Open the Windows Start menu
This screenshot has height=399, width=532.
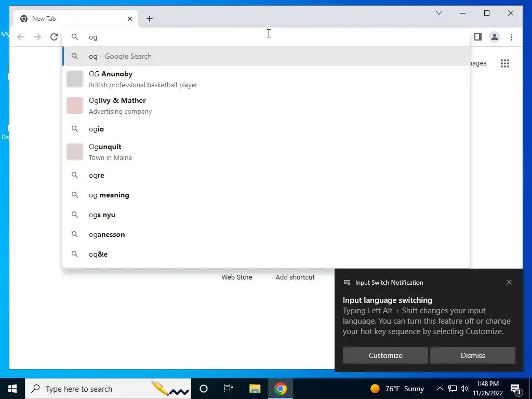pos(12,389)
